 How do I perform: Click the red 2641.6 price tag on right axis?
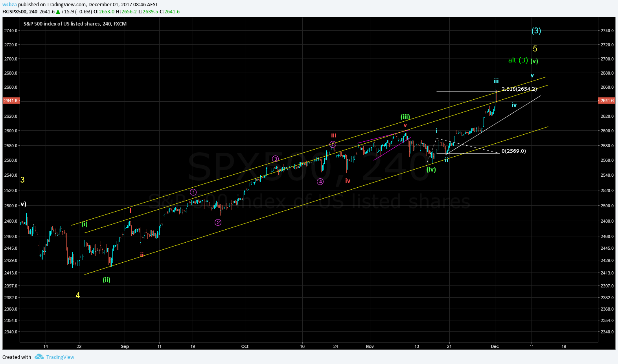(x=607, y=101)
